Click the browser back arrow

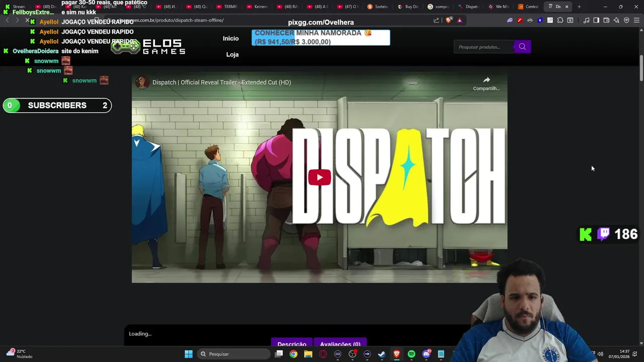7,20
